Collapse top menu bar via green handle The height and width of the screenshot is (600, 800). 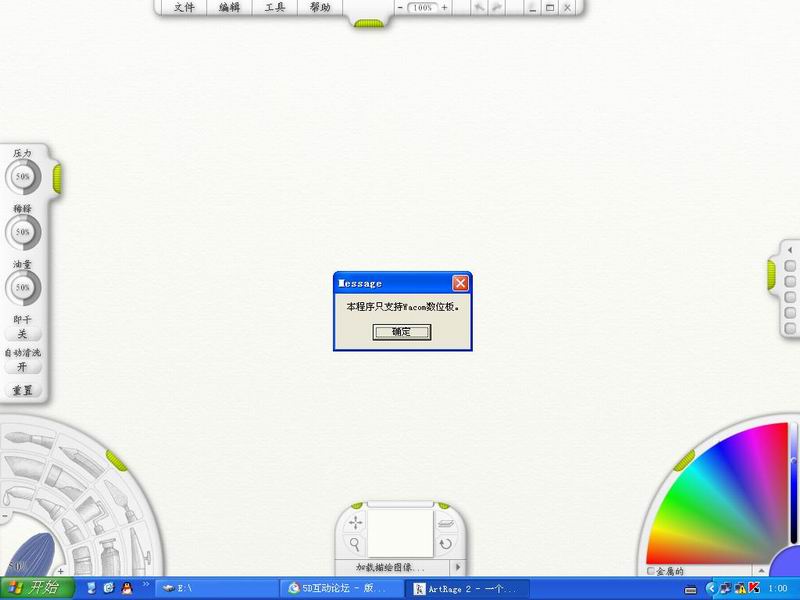(x=368, y=23)
